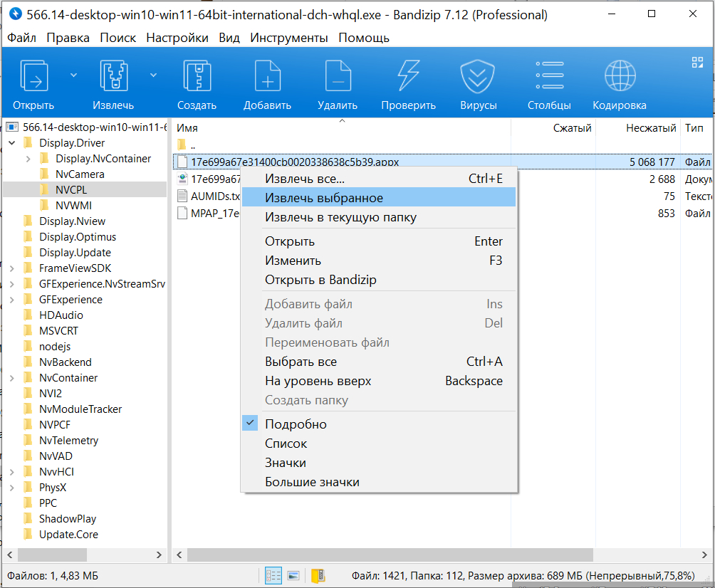This screenshot has width=715, height=588.
Task: Click the Вирусы shield icon
Action: 477,76
